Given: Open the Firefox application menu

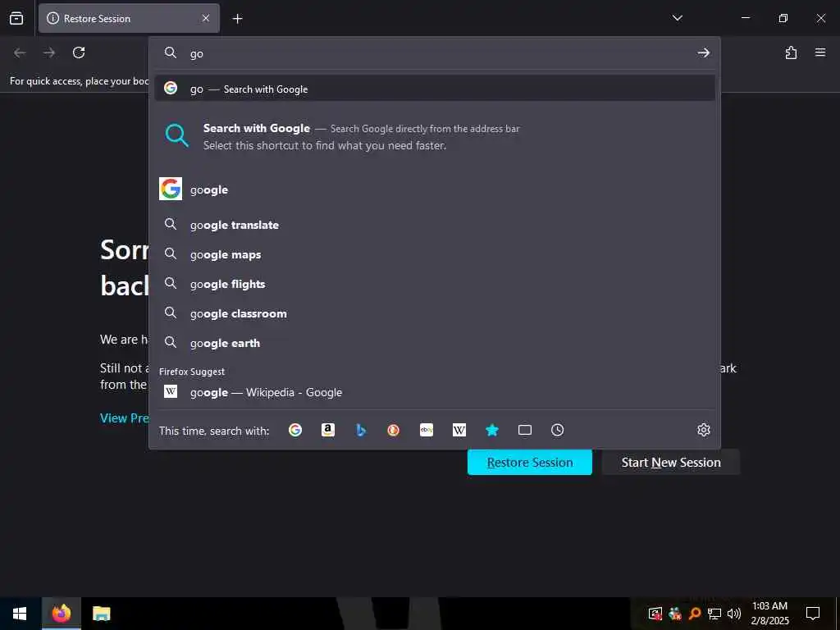Looking at the screenshot, I should tap(820, 52).
